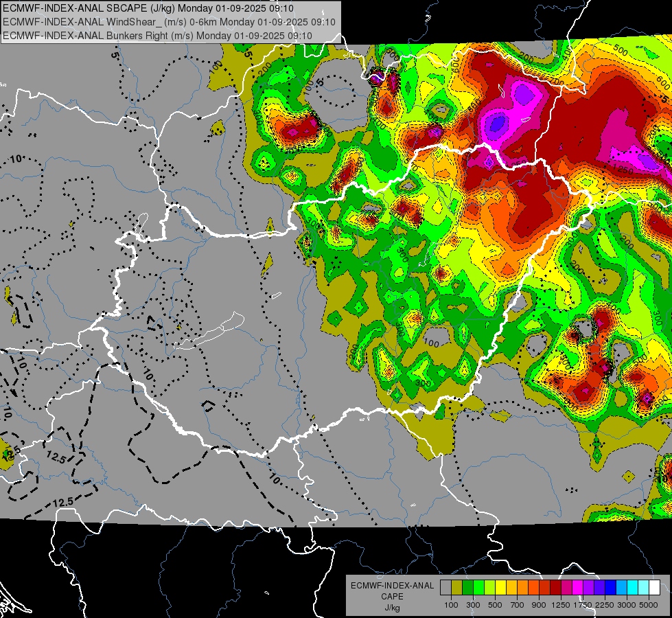Click the 3000 tick label in legend
This screenshot has width=672, height=618.
(627, 605)
